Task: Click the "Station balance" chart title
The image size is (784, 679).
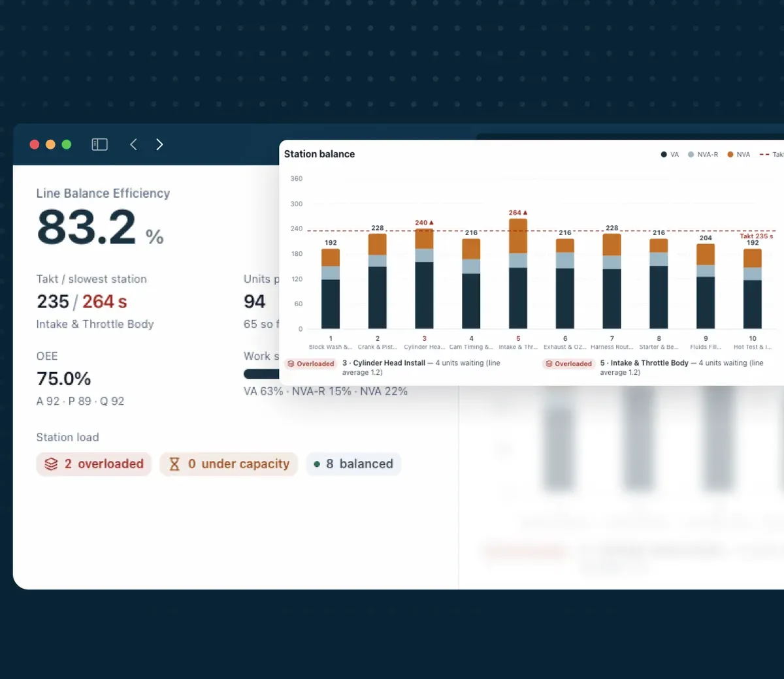Action: pyautogui.click(x=319, y=154)
